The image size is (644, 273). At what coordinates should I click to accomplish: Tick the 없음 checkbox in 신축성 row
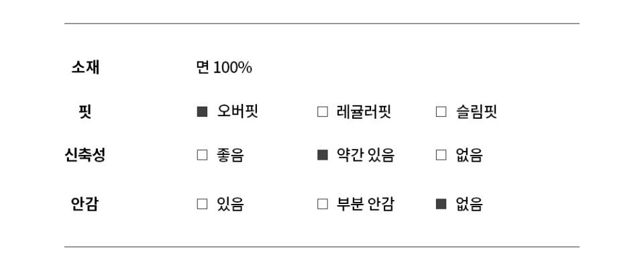[441, 156]
